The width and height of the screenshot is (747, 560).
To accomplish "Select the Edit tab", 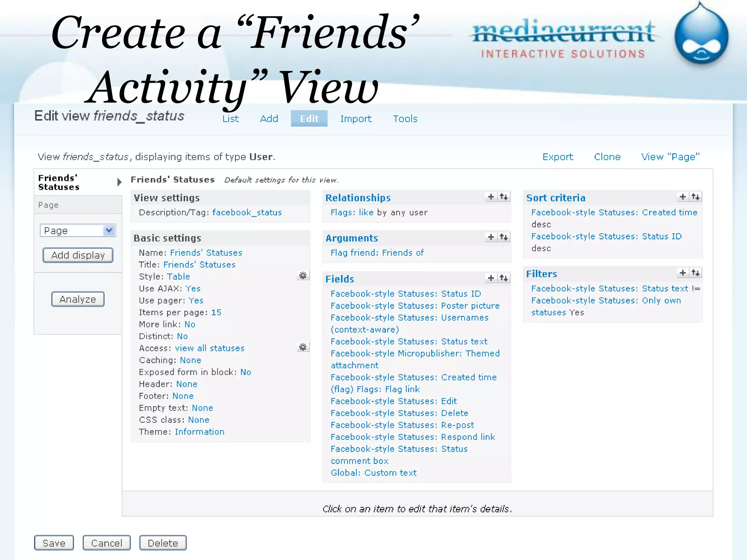I will 309,118.
